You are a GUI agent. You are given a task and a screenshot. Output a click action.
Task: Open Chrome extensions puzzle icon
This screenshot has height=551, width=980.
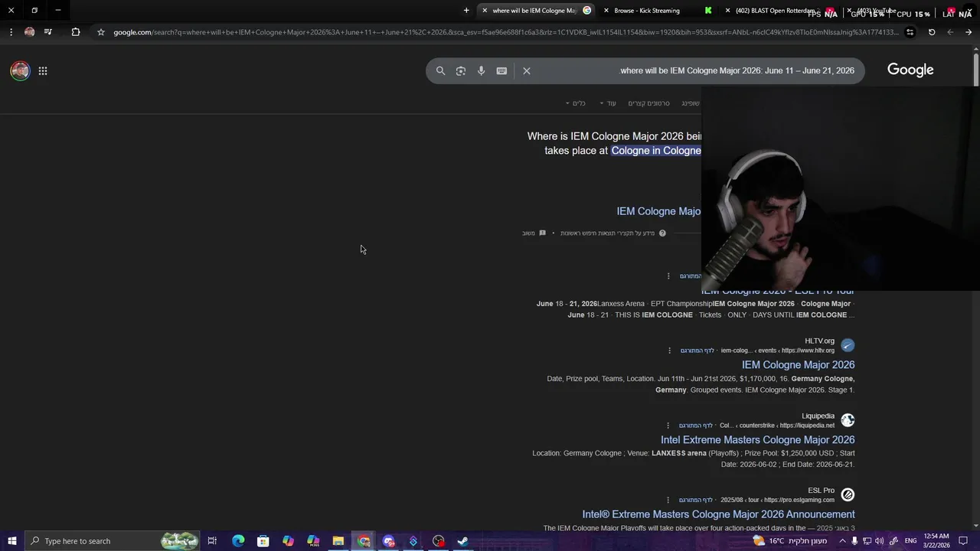tap(75, 32)
